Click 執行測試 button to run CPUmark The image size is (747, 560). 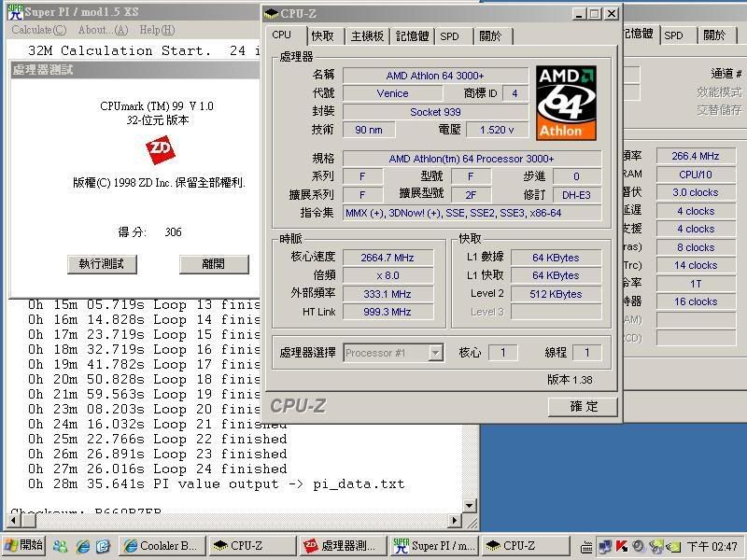(102, 264)
